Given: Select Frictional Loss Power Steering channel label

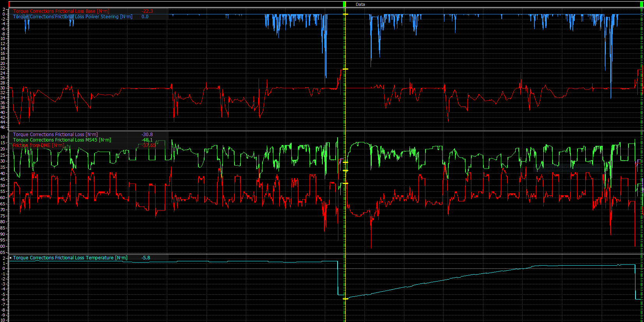Looking at the screenshot, I should coord(73,17).
